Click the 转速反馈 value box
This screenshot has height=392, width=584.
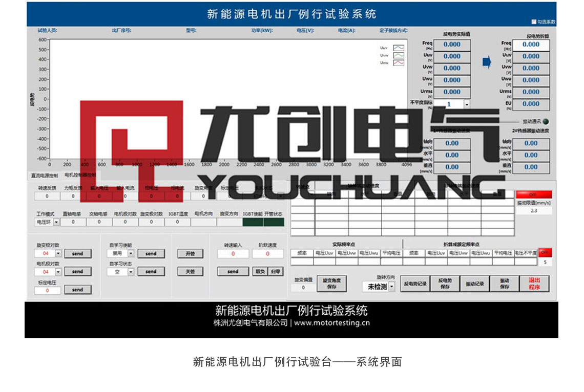tap(47, 196)
